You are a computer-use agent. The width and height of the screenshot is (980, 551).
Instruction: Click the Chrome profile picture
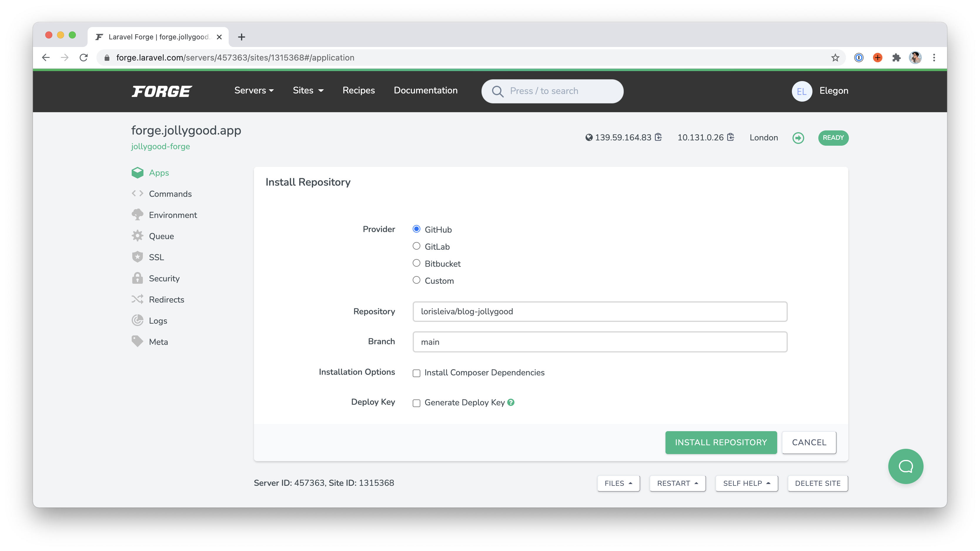[x=915, y=58]
